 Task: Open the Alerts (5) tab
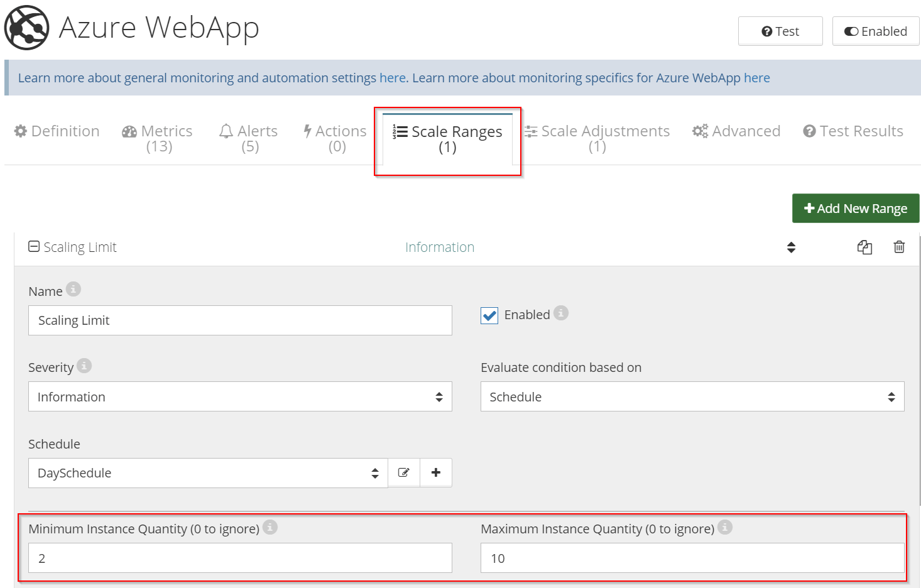tap(249, 138)
